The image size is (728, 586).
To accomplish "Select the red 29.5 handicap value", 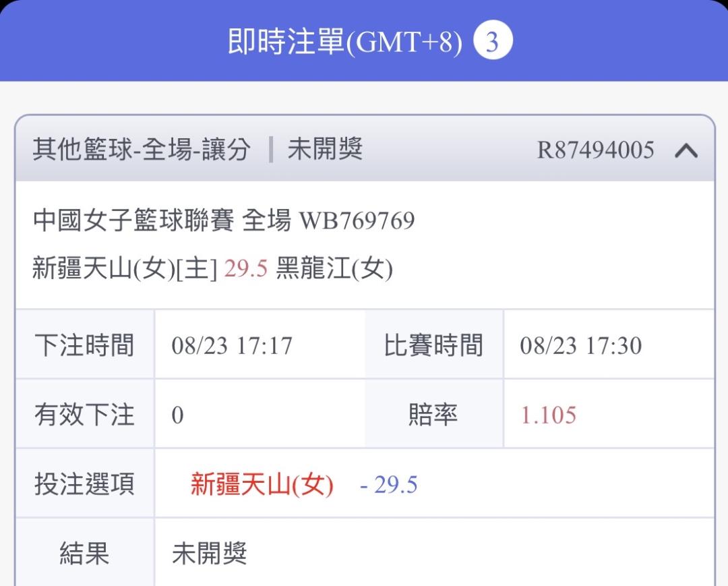I will click(x=245, y=268).
